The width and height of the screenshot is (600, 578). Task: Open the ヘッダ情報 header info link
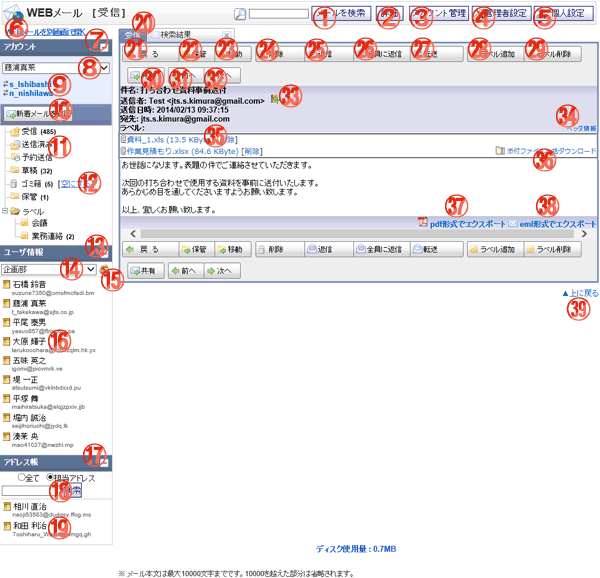[581, 128]
